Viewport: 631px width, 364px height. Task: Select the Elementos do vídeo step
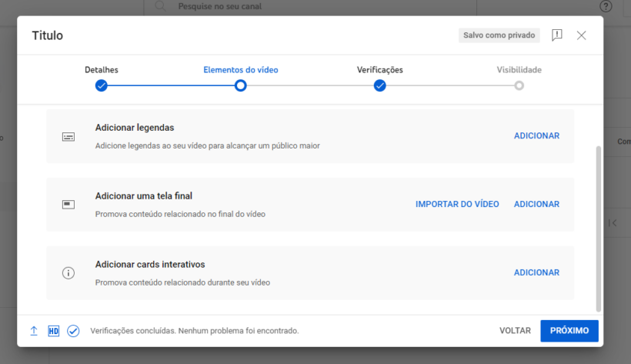[241, 70]
